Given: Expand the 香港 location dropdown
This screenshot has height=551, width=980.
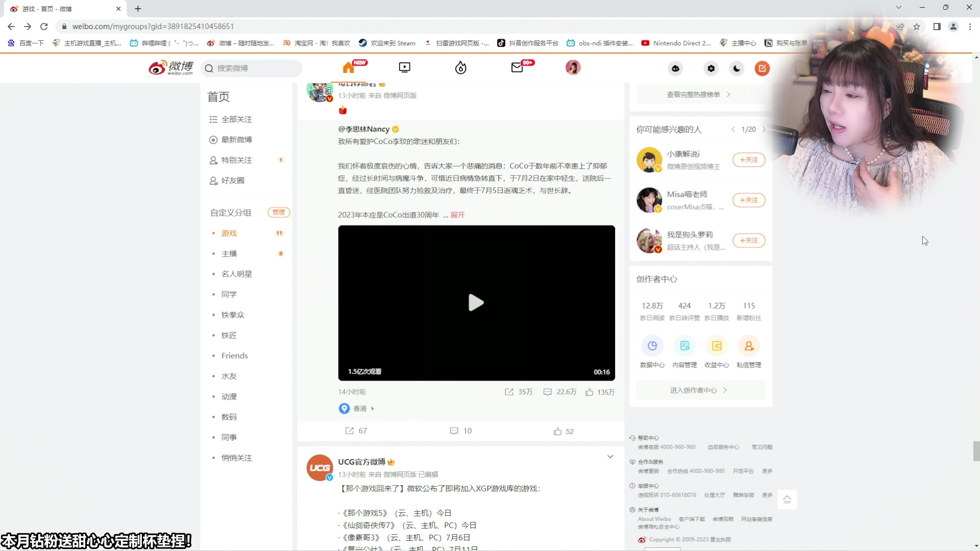Looking at the screenshot, I should (x=372, y=408).
